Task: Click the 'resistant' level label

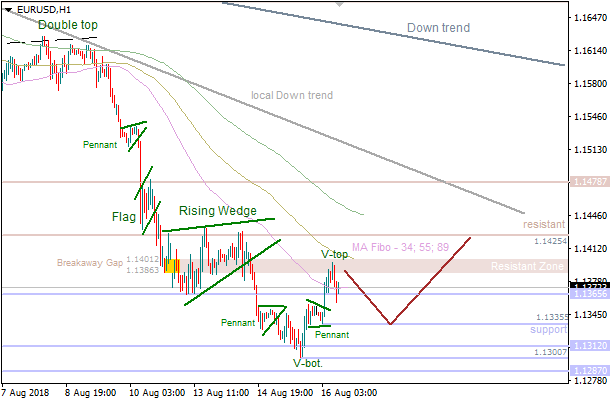Action: pyautogui.click(x=544, y=225)
